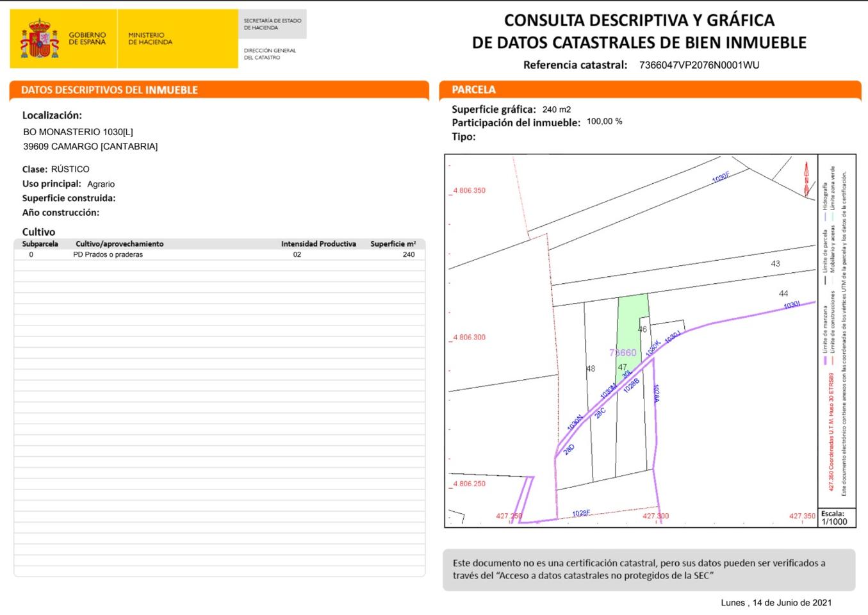
Task: Click the 'RÚSTICO' class value
Action: pyautogui.click(x=70, y=169)
